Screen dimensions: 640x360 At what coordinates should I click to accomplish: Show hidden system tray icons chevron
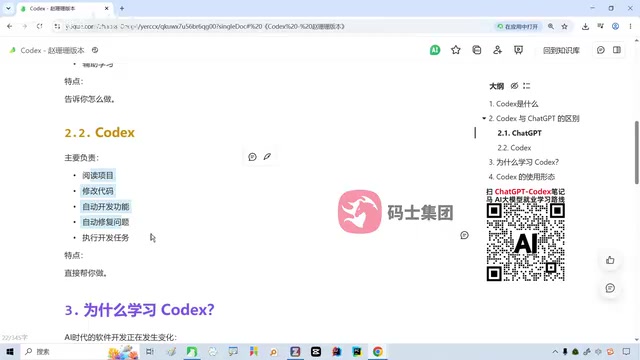coord(555,351)
